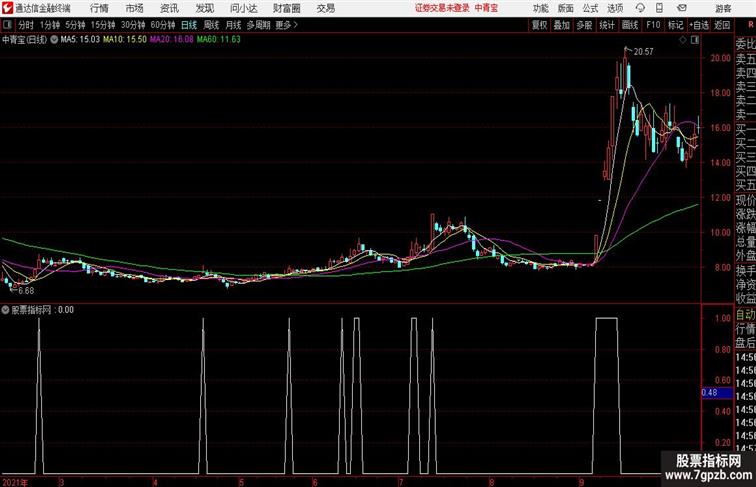Image resolution: width=756 pixels, height=487 pixels.
Task: Select the 15分钟 period
Action: [x=103, y=25]
